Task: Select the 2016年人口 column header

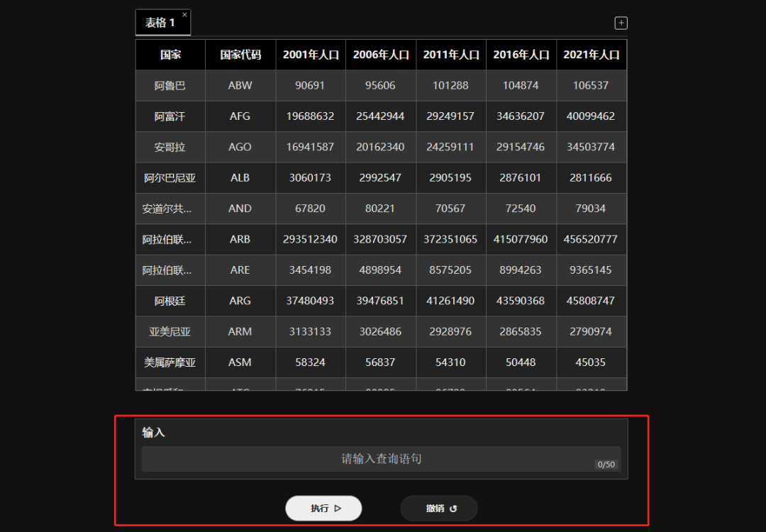Action: pos(521,55)
